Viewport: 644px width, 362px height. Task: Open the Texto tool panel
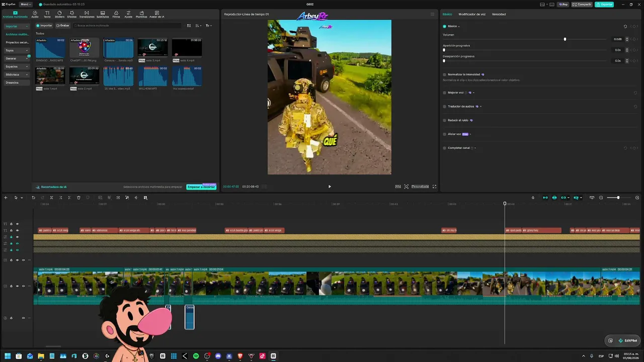tap(47, 14)
